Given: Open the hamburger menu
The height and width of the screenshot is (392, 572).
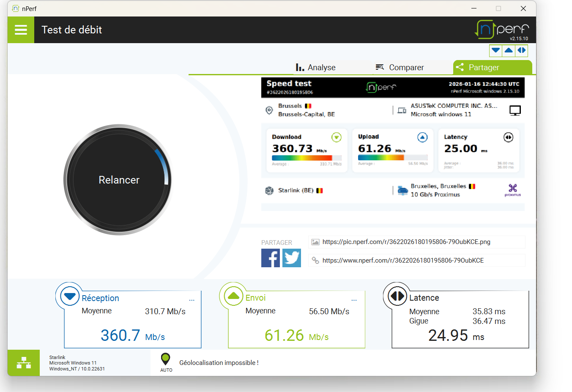Looking at the screenshot, I should coord(21,30).
